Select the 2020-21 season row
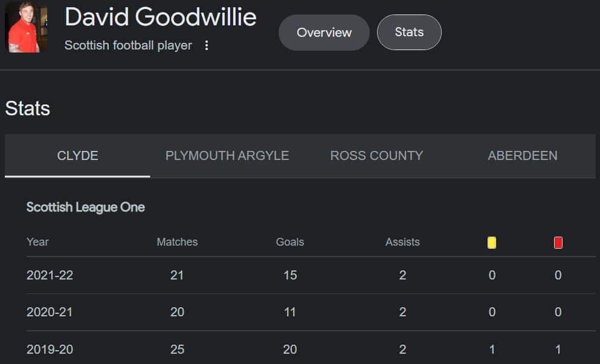The width and height of the screenshot is (600, 364). 311,312
